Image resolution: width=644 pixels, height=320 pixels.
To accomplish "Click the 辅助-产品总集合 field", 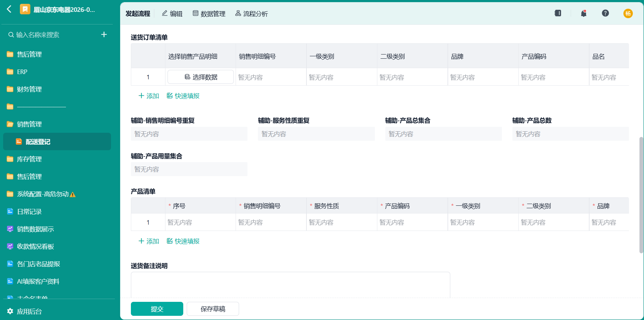I will [x=444, y=134].
